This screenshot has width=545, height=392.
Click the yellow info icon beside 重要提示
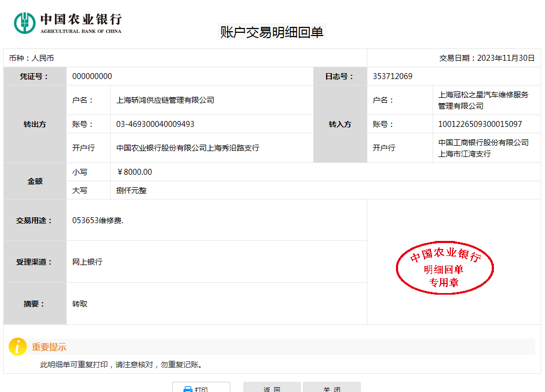17,347
